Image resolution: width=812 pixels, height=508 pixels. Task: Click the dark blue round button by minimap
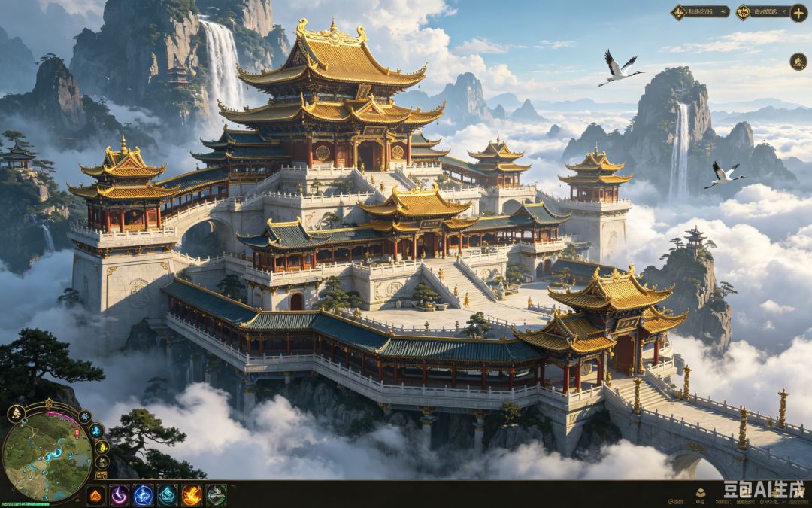[85, 417]
